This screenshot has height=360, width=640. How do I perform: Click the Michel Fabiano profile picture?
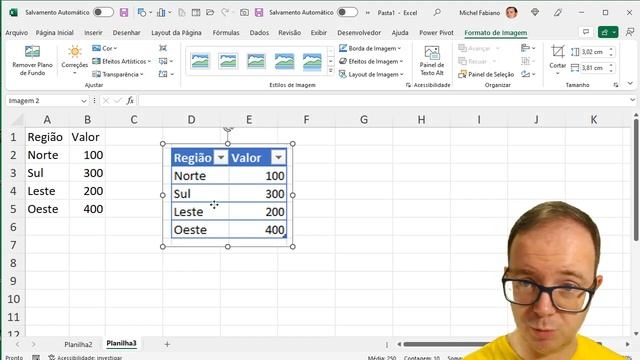point(511,13)
